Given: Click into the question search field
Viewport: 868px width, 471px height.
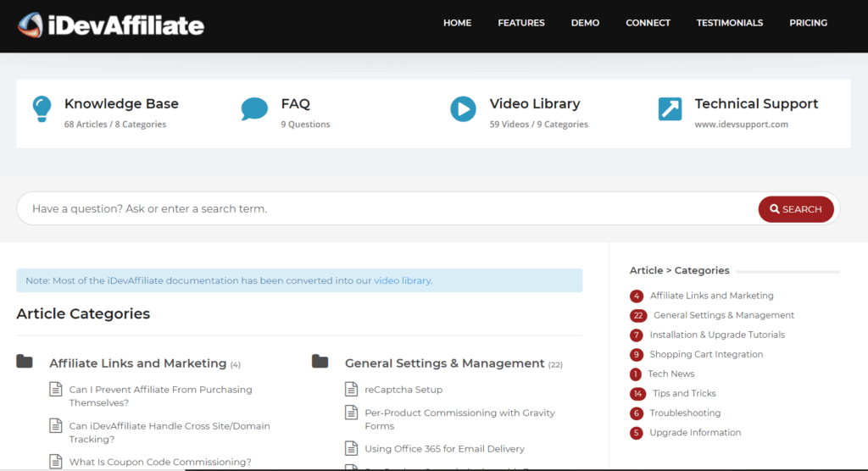Looking at the screenshot, I should (x=381, y=208).
